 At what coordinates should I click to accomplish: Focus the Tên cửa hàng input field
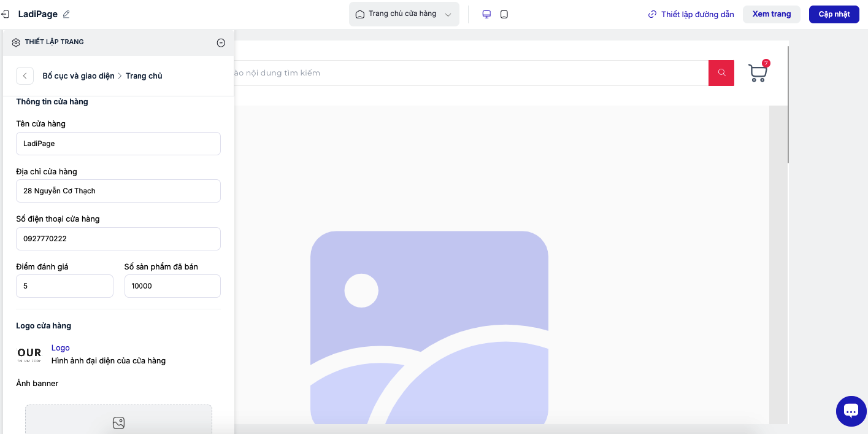[118, 143]
